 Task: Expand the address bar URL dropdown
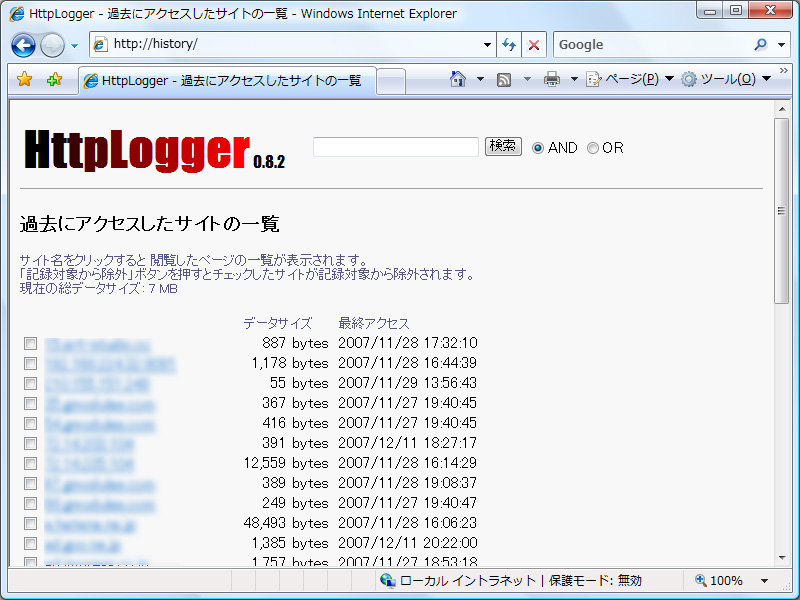tap(487, 45)
